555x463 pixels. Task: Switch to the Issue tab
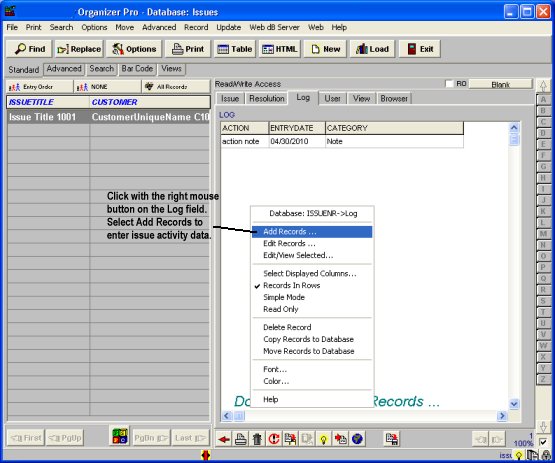(230, 98)
